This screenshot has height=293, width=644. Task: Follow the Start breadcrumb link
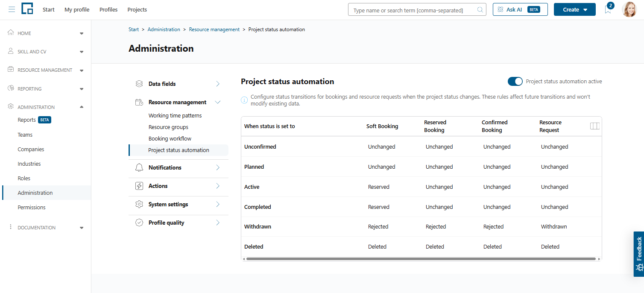coord(134,29)
